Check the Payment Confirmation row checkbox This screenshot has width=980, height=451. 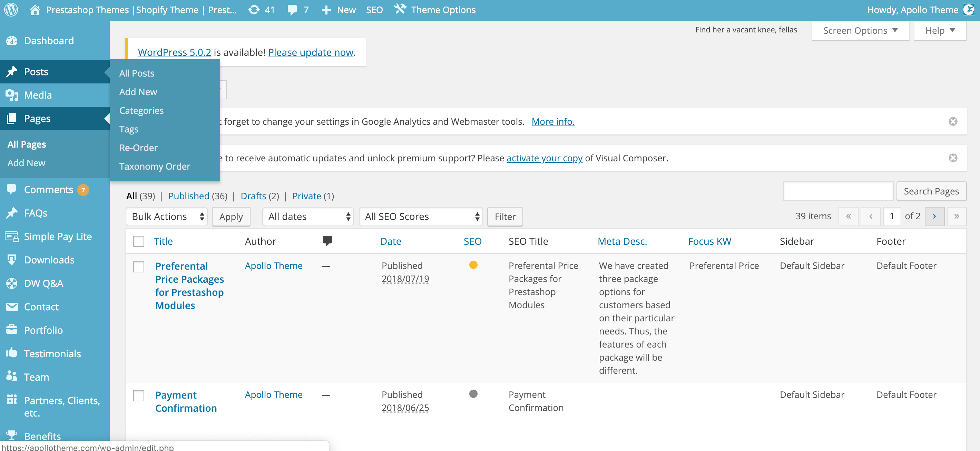tap(138, 396)
